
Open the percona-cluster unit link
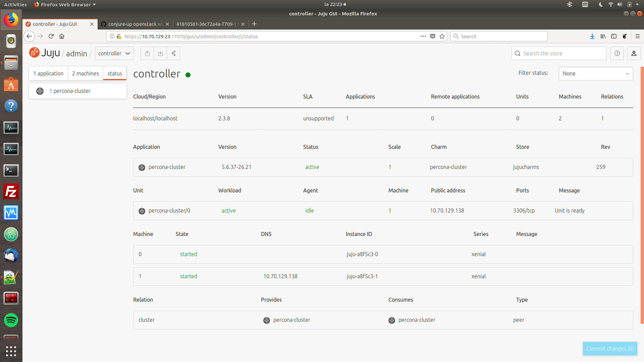[169, 210]
